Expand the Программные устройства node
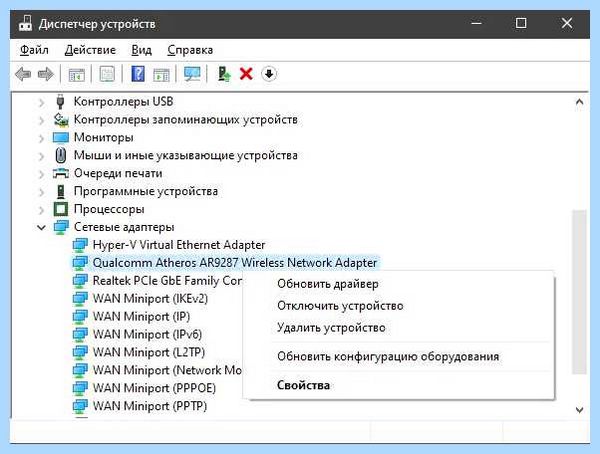Screen dimensions: 600x454 click(41, 191)
